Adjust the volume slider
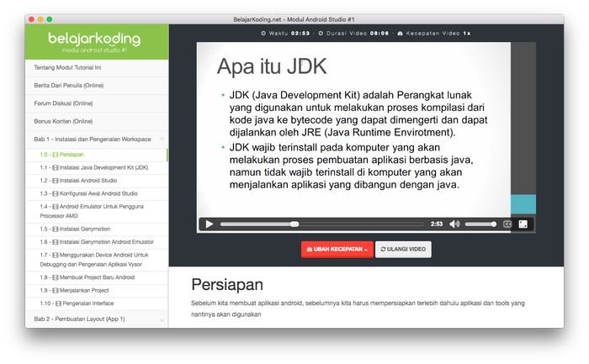This screenshot has height=364, width=589. [x=480, y=224]
